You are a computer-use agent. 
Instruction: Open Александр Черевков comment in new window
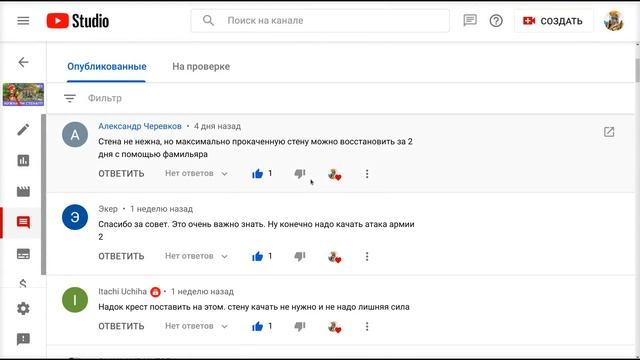click(609, 132)
